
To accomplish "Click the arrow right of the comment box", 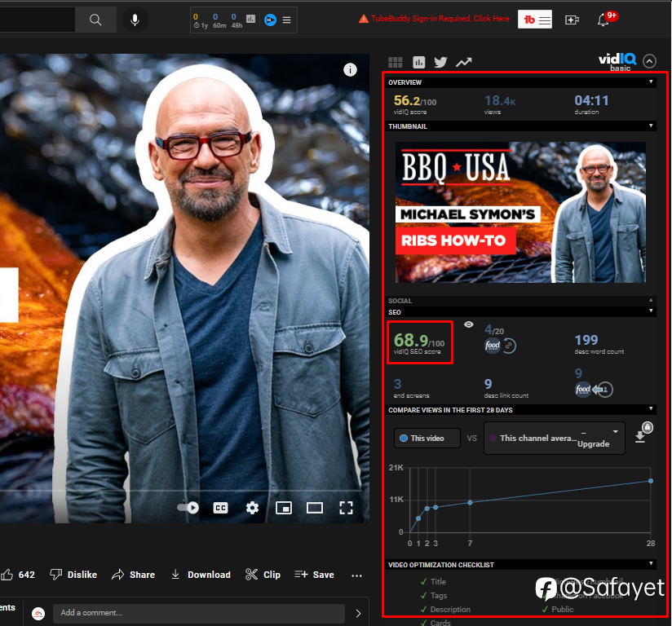I will pos(358,613).
